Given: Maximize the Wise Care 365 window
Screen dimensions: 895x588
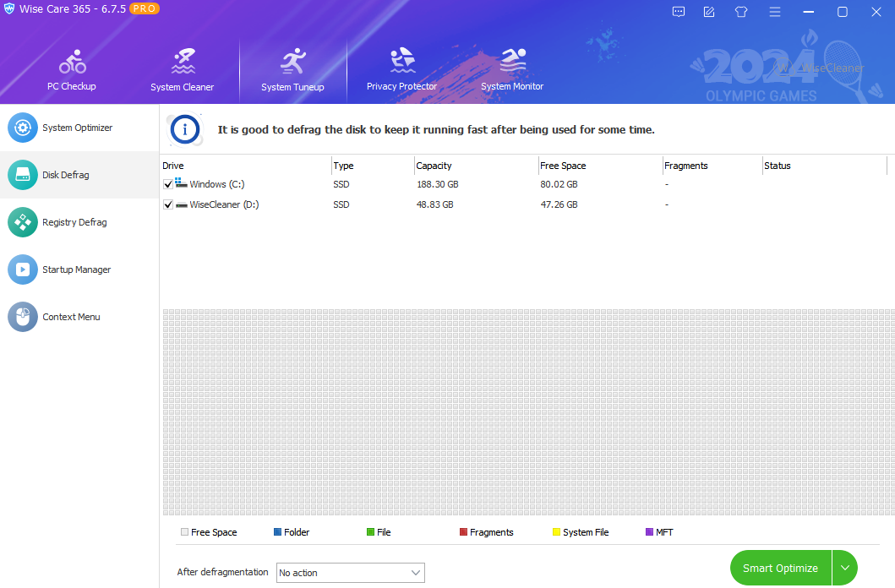Looking at the screenshot, I should pos(843,12).
